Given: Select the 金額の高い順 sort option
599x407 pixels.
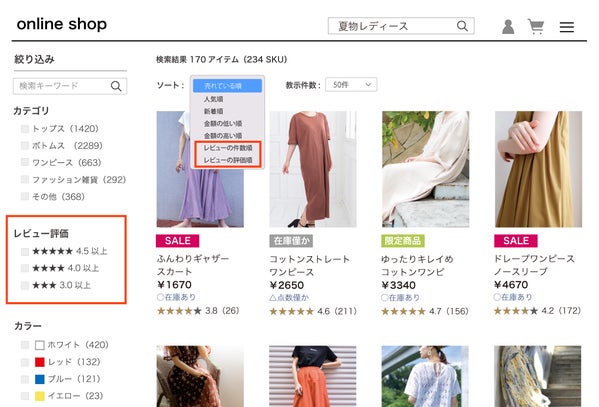Looking at the screenshot, I should point(223,136).
